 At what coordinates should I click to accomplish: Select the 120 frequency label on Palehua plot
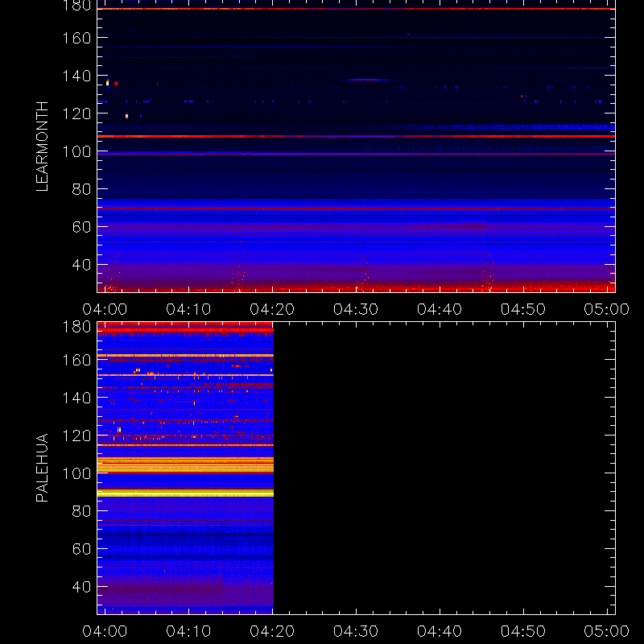pos(76,436)
